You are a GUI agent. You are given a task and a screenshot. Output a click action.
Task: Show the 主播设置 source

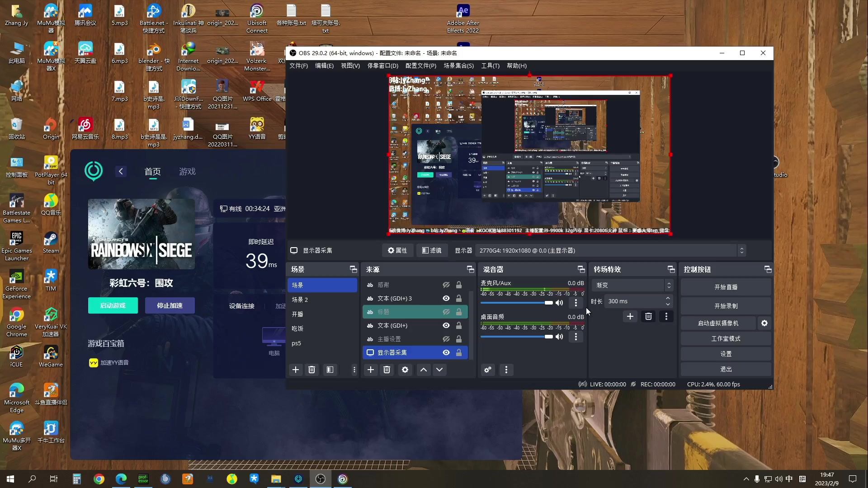point(446,339)
